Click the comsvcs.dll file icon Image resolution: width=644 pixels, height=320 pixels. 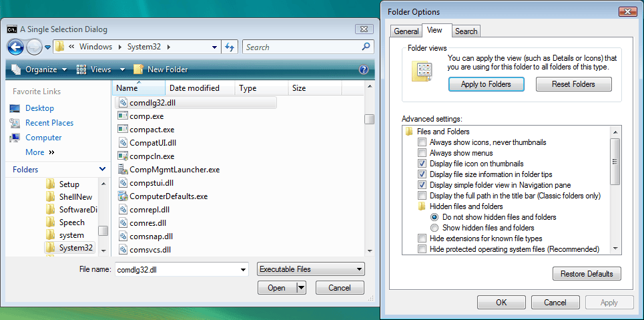point(123,249)
